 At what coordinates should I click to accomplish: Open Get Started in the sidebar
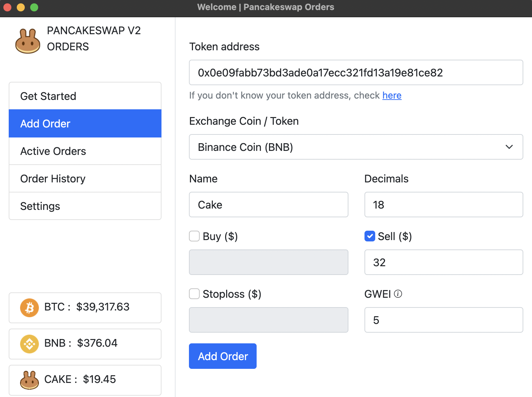(x=85, y=96)
